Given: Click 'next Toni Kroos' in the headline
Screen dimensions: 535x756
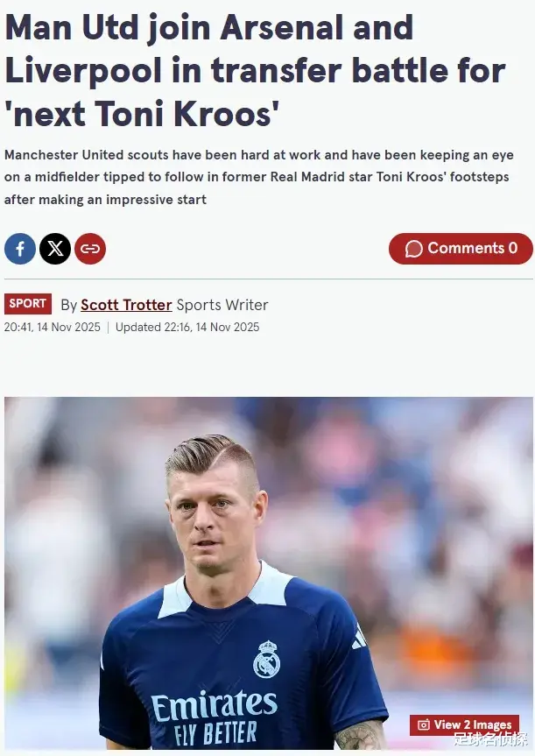Looking at the screenshot, I should 142,114.
